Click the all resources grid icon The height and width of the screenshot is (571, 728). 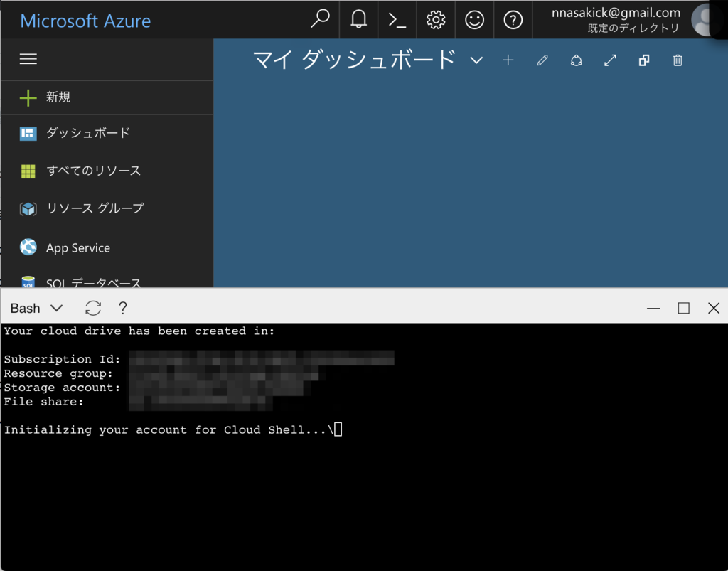pos(28,171)
